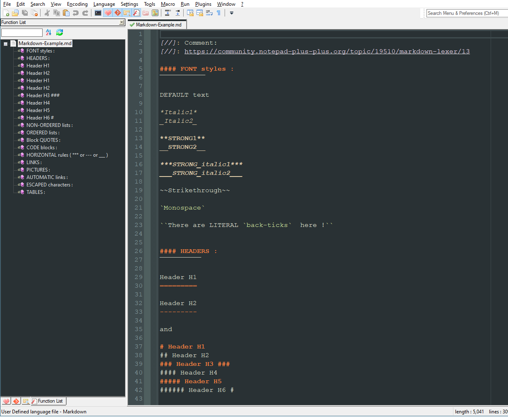
Task: Select NON-ORDERED lists tree entry
Action: pyautogui.click(x=49, y=125)
